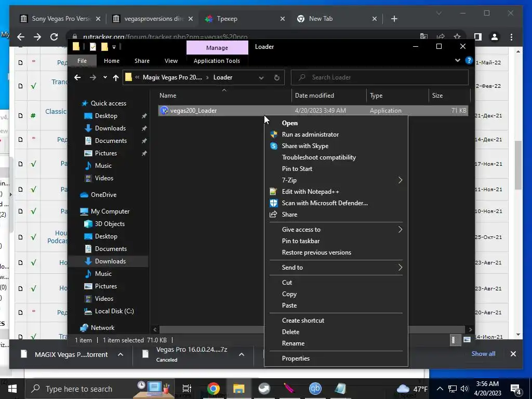The width and height of the screenshot is (532, 399).
Task: Open Chrome from the taskbar
Action: click(214, 389)
